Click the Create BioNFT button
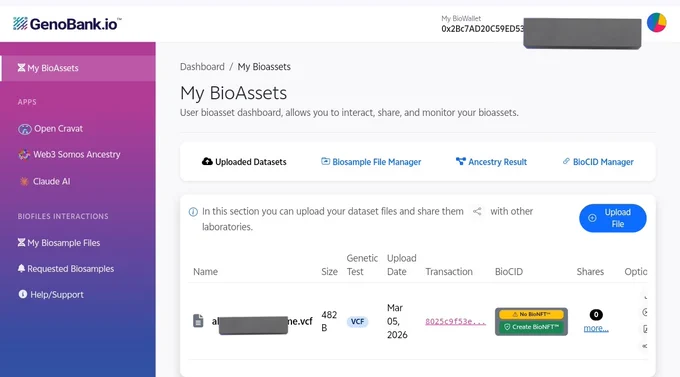 coord(531,327)
